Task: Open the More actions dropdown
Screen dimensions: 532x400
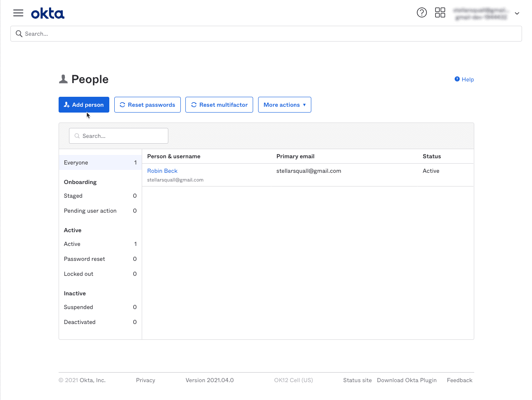Action: point(285,105)
